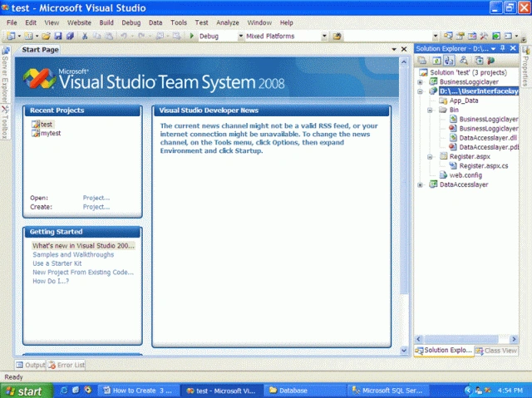Click Start Page vertical scrollbar down arrow
This screenshot has width=532, height=398.
tap(404, 350)
